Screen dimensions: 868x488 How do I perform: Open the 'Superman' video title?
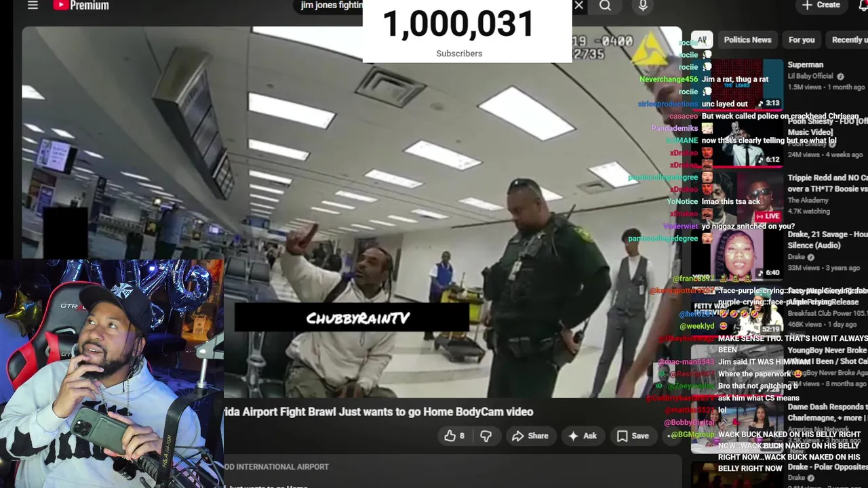coord(806,65)
